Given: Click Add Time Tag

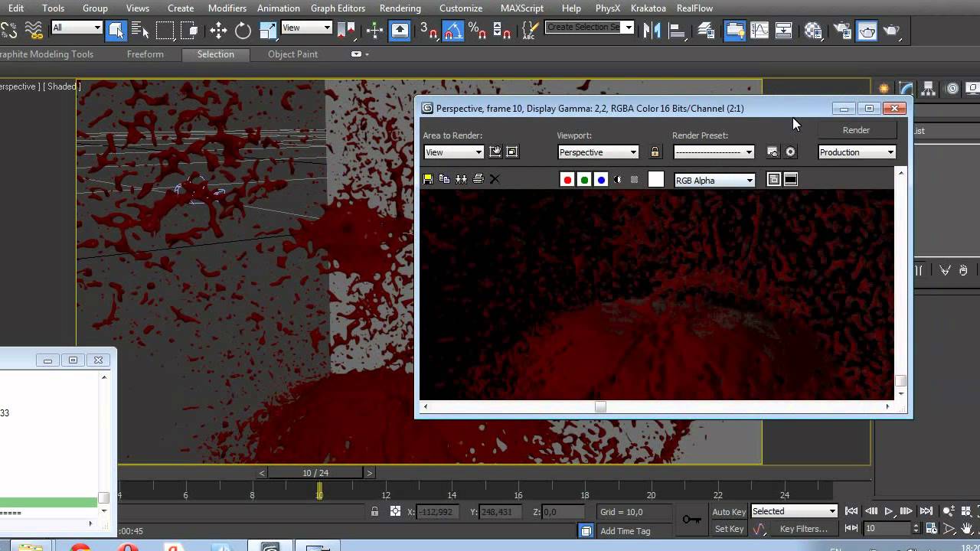Looking at the screenshot, I should click(625, 531).
